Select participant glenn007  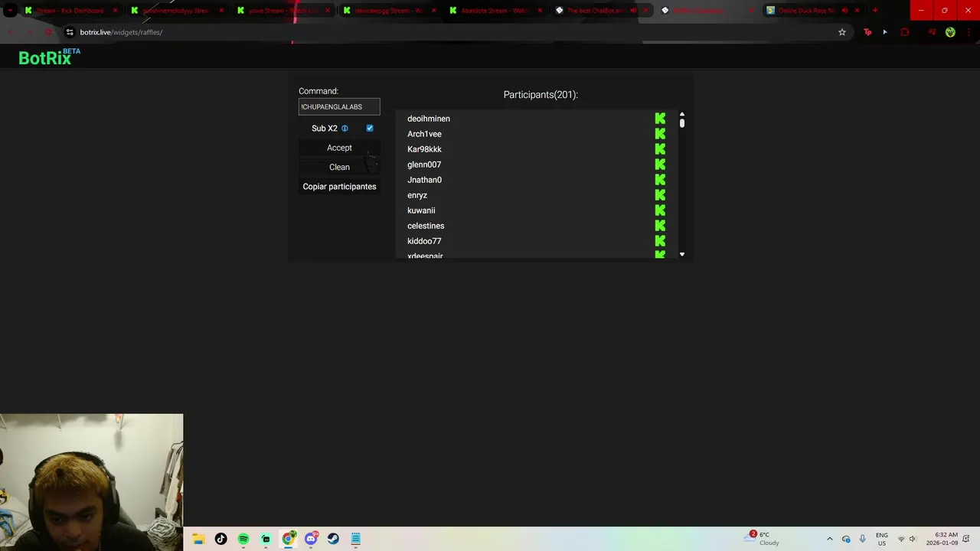[x=424, y=165]
